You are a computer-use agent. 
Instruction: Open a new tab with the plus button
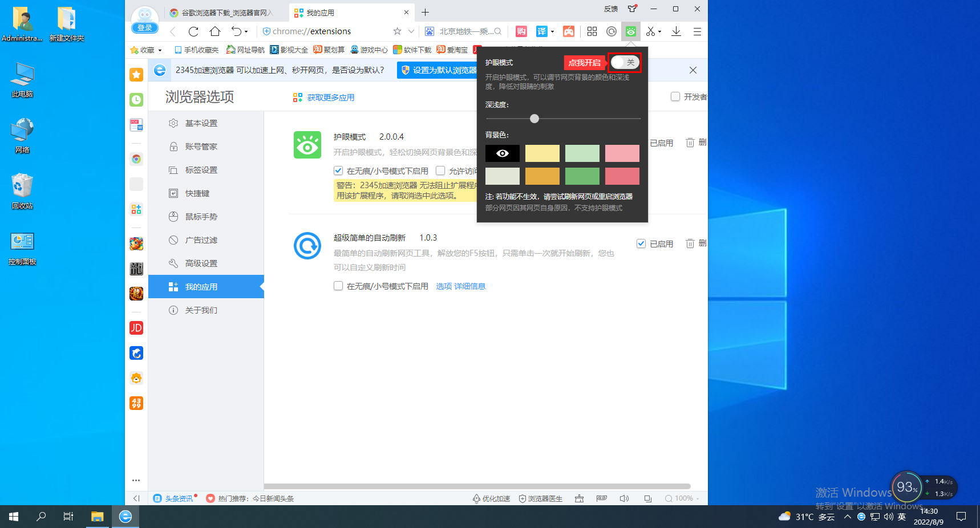pyautogui.click(x=425, y=12)
